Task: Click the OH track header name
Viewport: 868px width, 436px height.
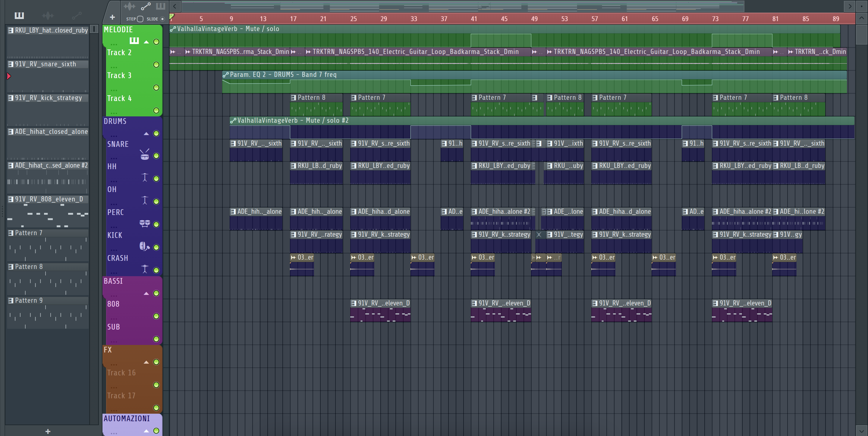Action: [x=112, y=190]
